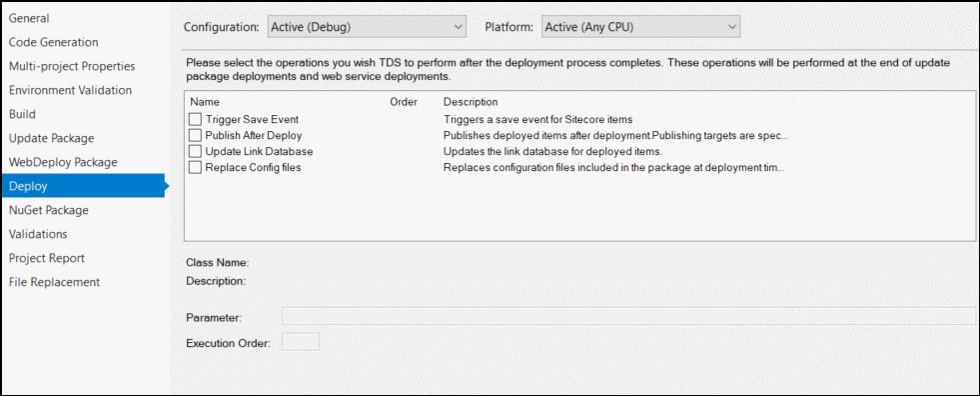Open the Project Report tab
Screen dimensions: 980x396
[46, 258]
